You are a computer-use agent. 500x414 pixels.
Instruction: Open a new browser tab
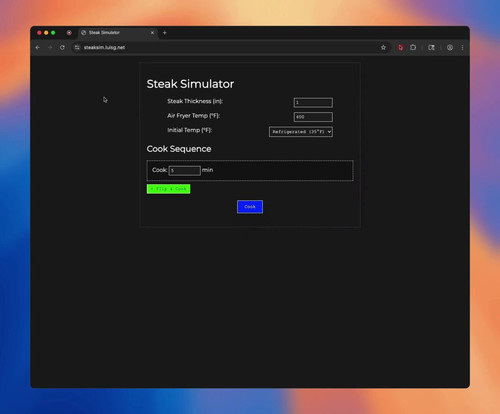point(165,33)
